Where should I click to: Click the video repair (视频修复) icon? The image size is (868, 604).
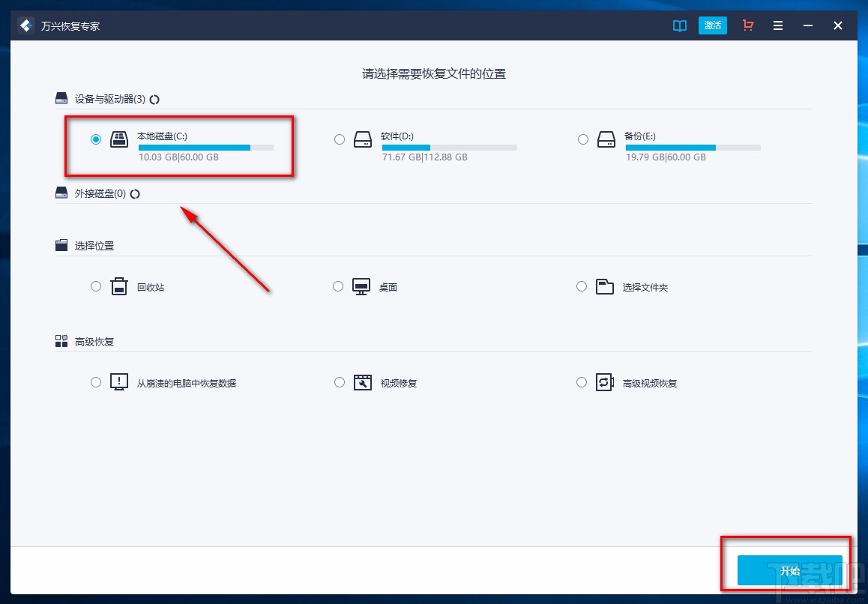[x=363, y=382]
